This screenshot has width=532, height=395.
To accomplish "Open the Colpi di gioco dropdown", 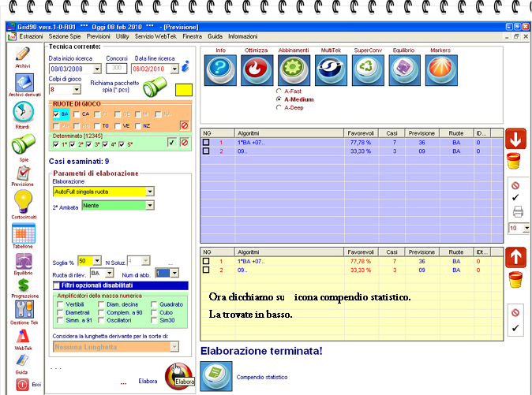I will [76, 89].
